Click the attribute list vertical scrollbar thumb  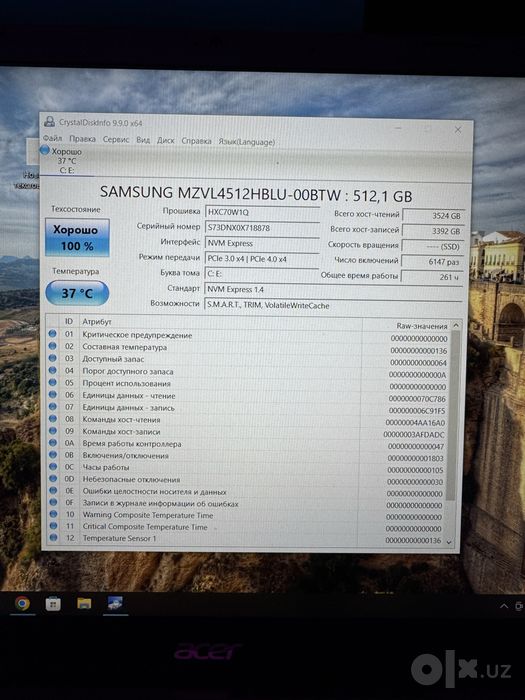[x=452, y=415]
